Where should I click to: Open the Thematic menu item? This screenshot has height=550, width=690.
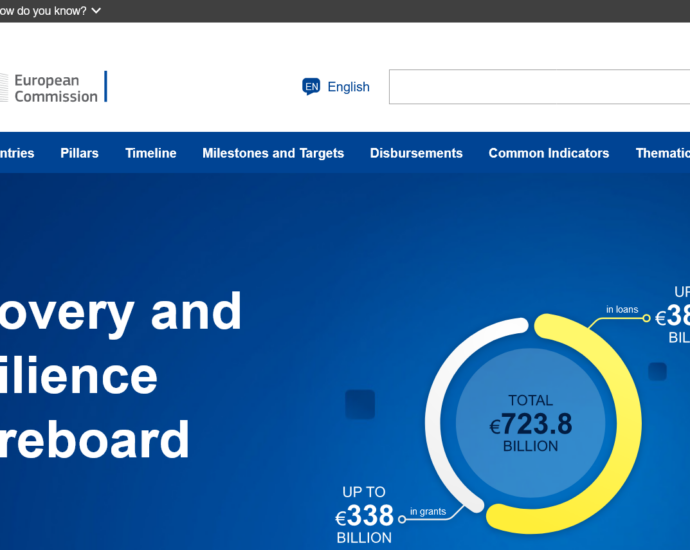(663, 153)
